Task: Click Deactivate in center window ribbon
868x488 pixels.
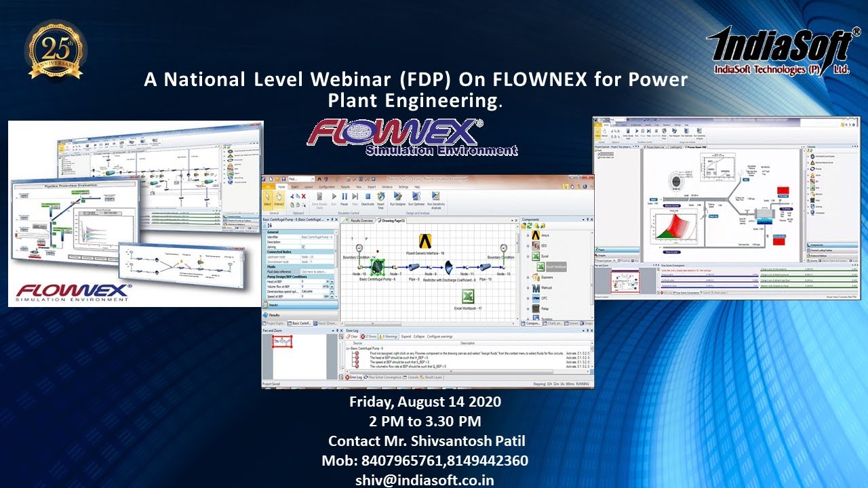Action: pyautogui.click(x=368, y=199)
